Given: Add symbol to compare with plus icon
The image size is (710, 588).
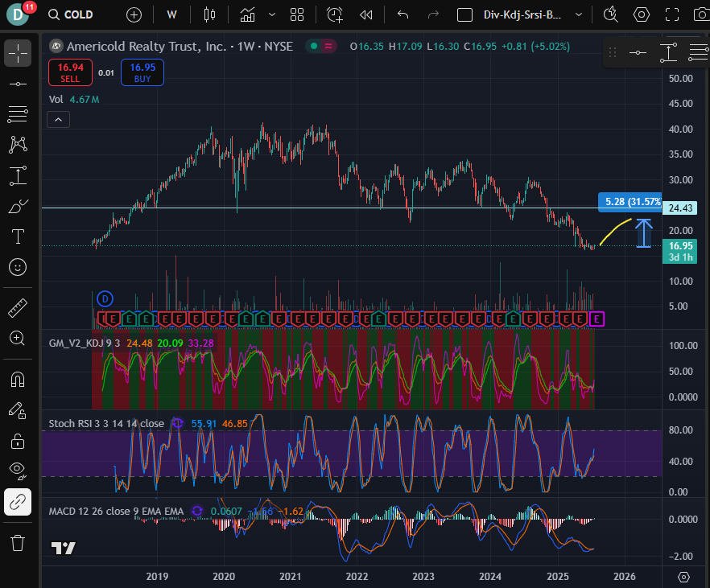Looking at the screenshot, I should [134, 15].
